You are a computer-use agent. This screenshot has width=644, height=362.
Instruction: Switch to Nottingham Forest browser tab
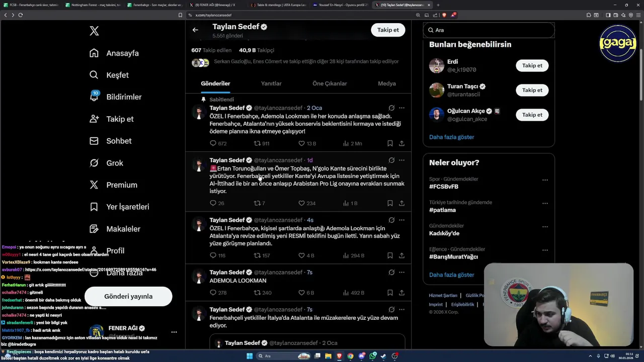[93, 5]
